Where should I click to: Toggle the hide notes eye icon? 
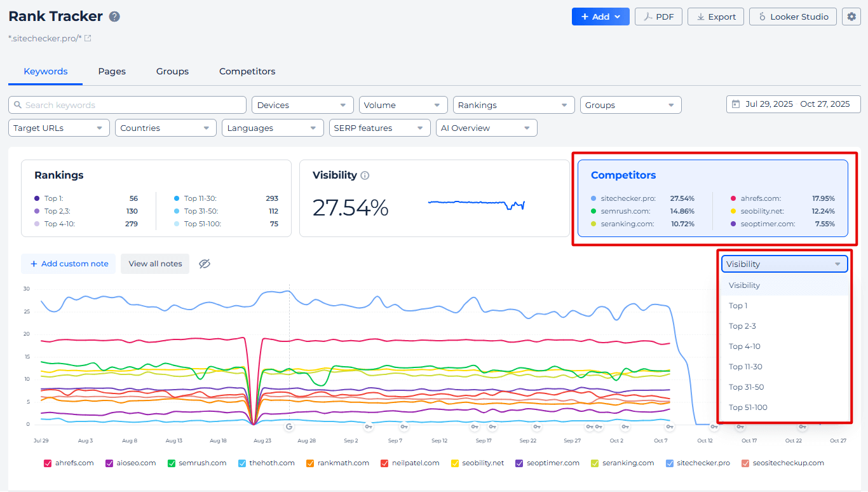pyautogui.click(x=205, y=263)
